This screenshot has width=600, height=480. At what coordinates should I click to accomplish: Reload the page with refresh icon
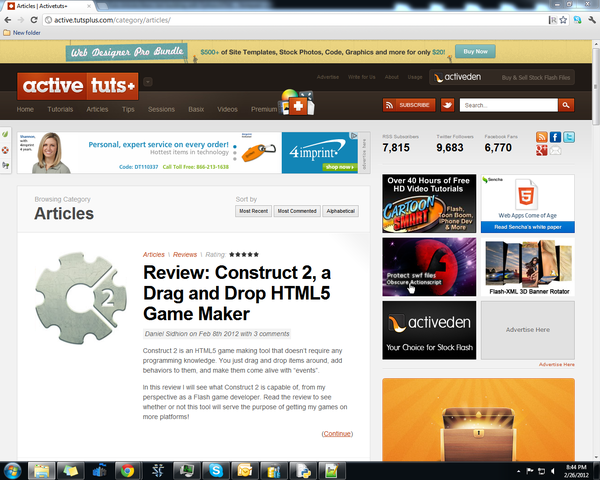coord(34,20)
